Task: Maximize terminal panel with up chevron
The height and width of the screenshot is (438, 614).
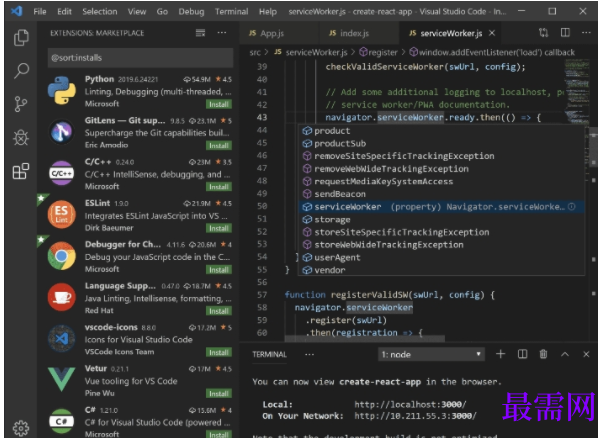Action: pyautogui.click(x=565, y=354)
